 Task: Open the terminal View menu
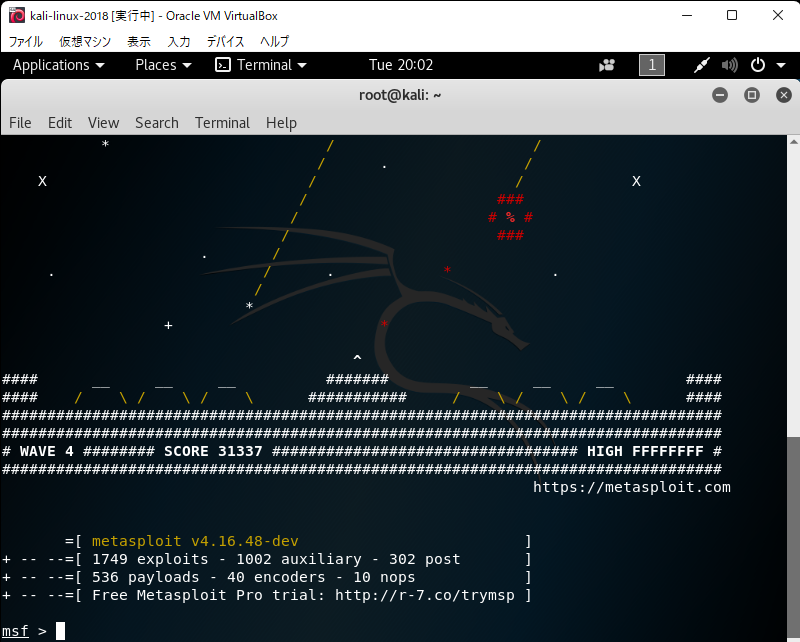pyautogui.click(x=104, y=123)
